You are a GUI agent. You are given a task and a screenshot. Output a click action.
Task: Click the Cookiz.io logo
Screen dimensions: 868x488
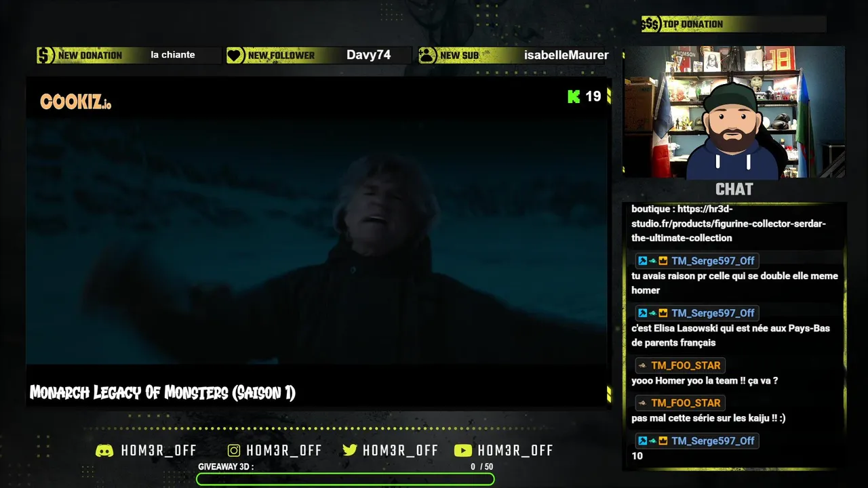[x=75, y=102]
